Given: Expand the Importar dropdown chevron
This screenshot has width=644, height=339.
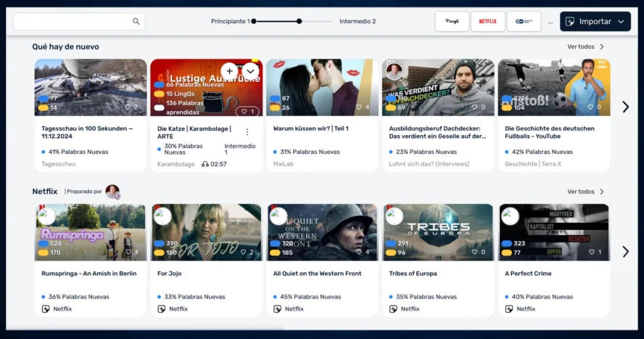Looking at the screenshot, I should pos(621,21).
